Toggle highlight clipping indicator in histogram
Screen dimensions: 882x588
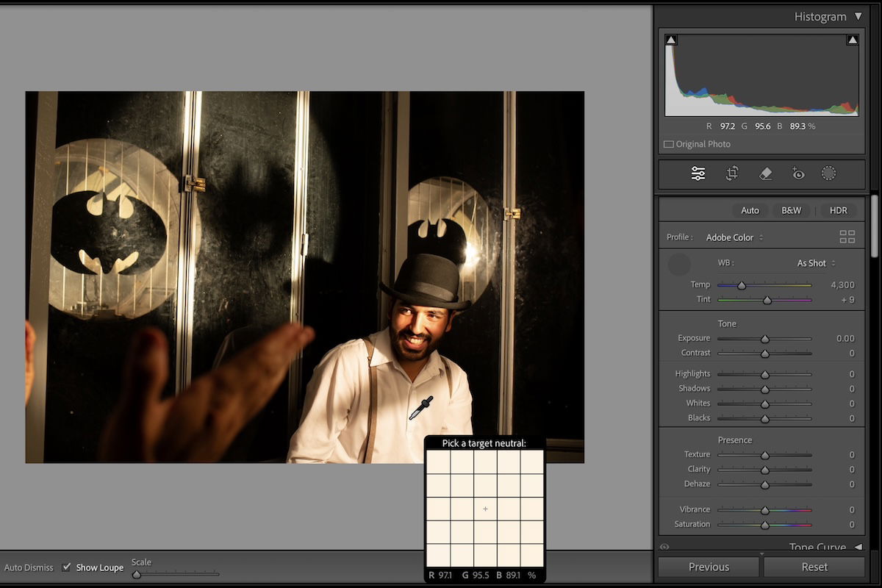[x=852, y=40]
